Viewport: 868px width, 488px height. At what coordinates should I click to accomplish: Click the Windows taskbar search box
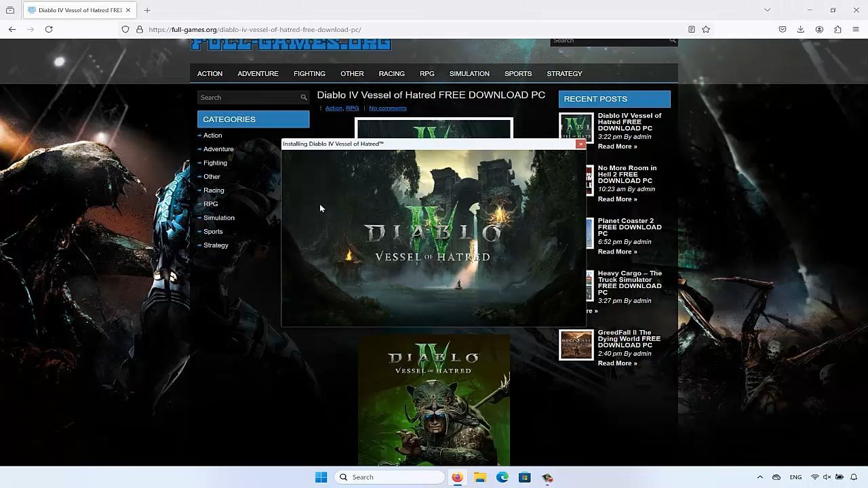[x=389, y=477]
